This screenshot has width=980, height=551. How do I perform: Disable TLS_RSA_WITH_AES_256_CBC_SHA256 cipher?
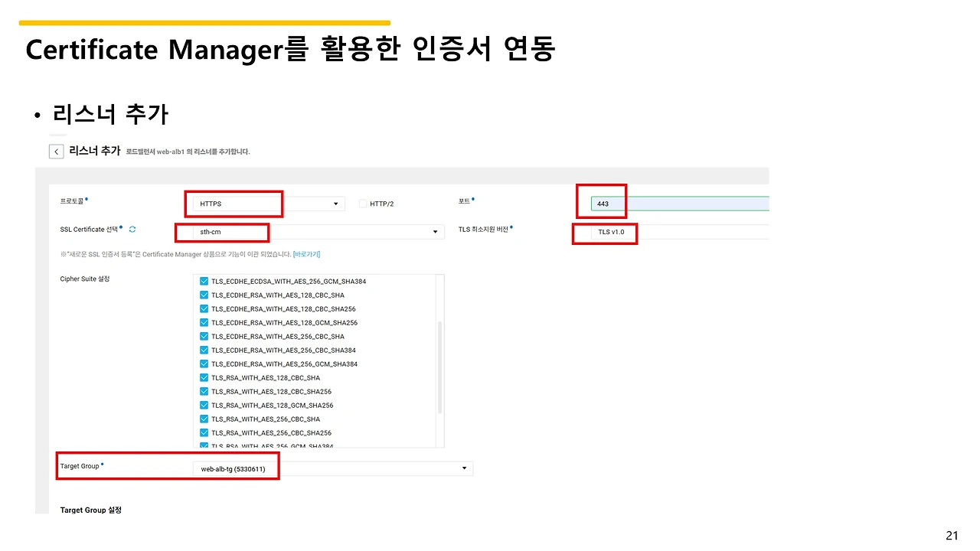[204, 433]
